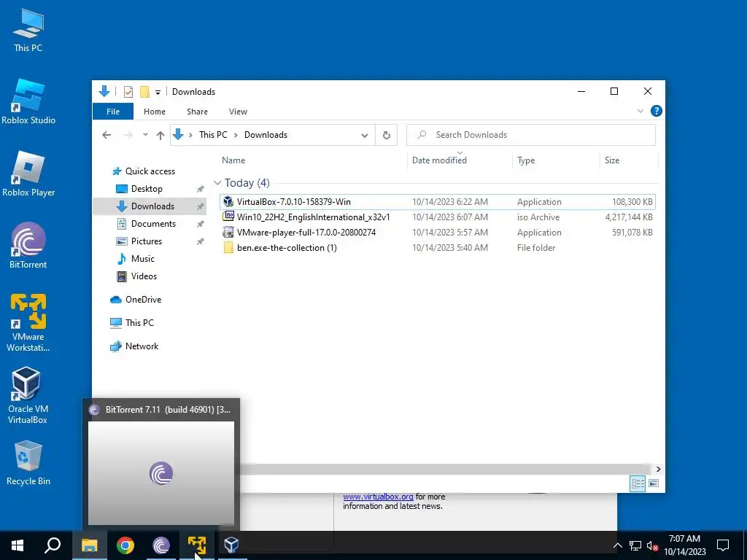This screenshot has height=560, width=747.
Task: Click VirtualBox taskbar icon
Action: click(x=231, y=545)
